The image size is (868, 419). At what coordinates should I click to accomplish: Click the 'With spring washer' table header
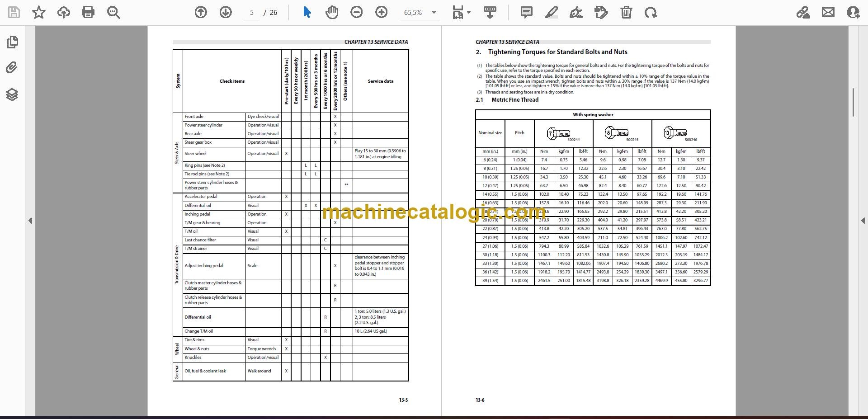(x=593, y=115)
